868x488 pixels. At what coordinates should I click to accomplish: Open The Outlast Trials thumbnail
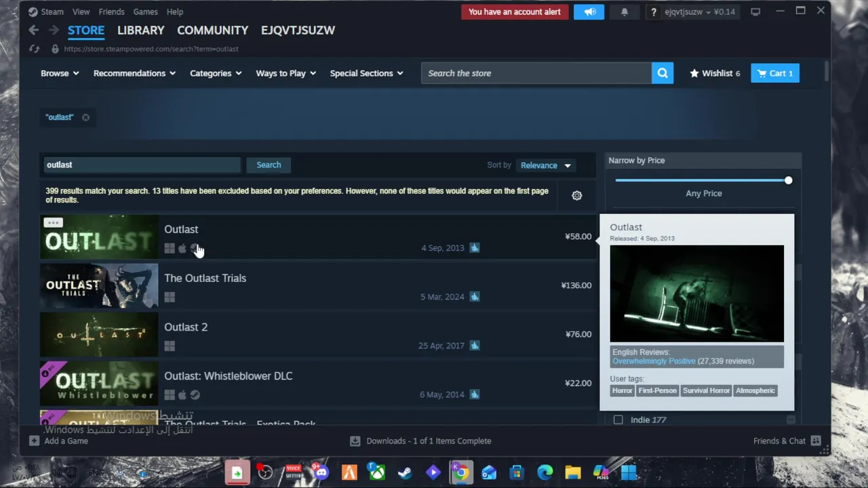pyautogui.click(x=99, y=285)
